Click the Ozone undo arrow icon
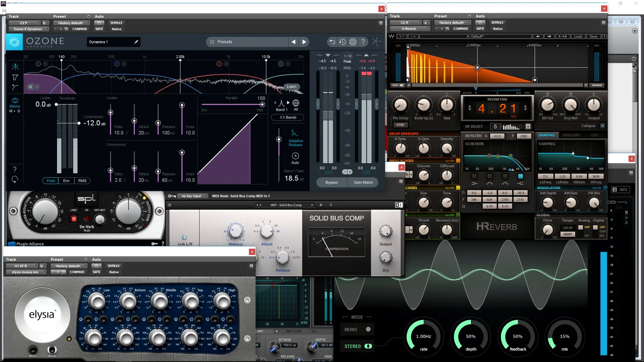This screenshot has width=644, height=362. point(332,42)
